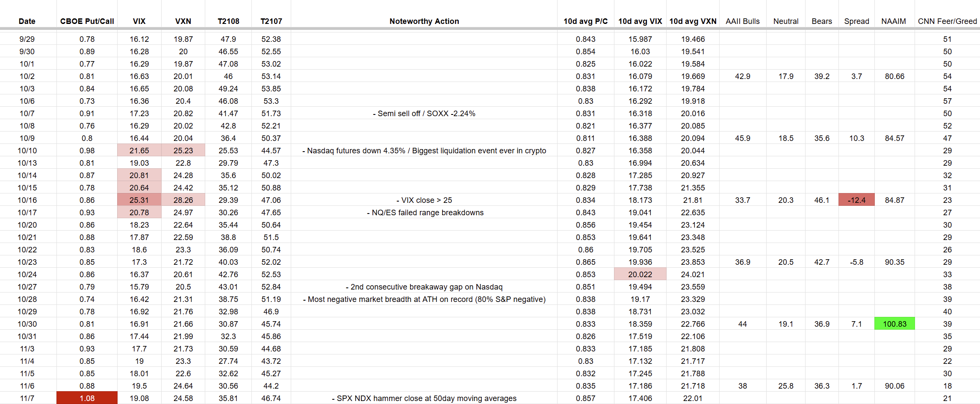This screenshot has width=980, height=404.
Task: Select the VIX 20.81 cell
Action: tap(139, 175)
